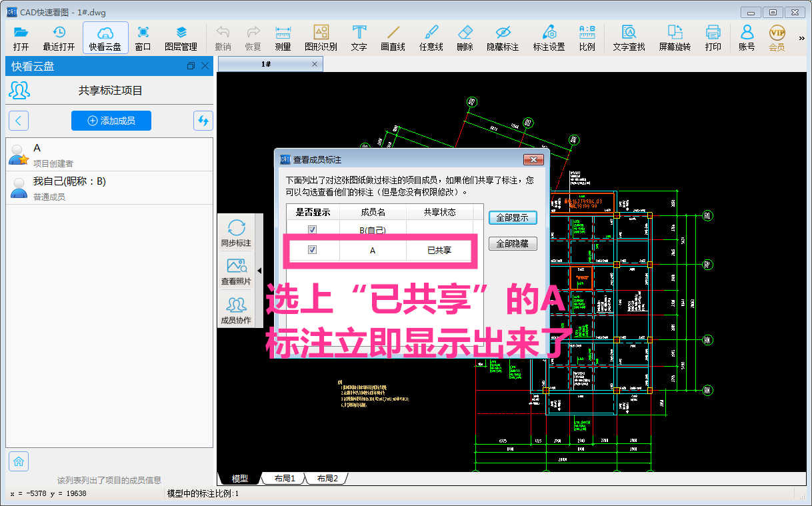Image resolution: width=812 pixels, height=506 pixels.
Task: Click the 成员协作 member collaboration icon
Action: point(236,310)
